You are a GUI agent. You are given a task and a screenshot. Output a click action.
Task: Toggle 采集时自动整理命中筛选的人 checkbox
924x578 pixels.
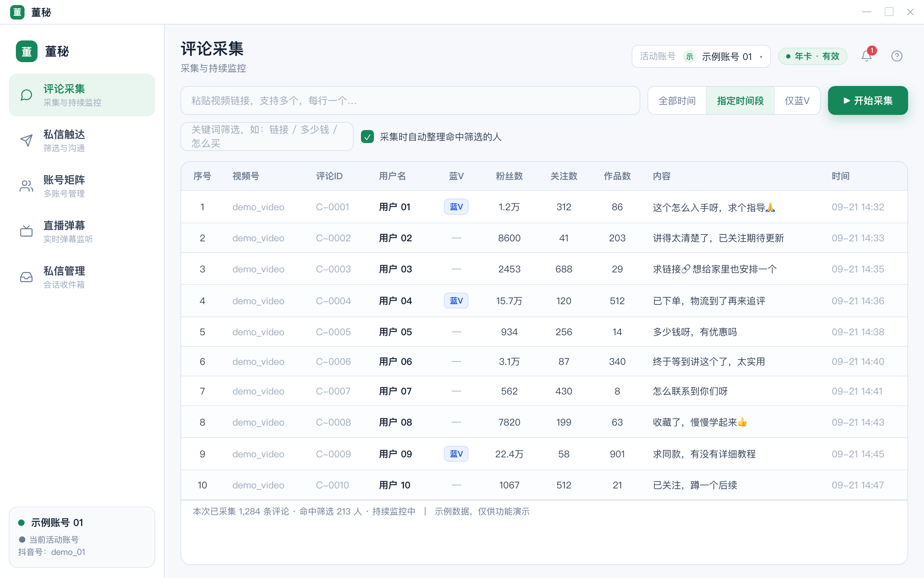pos(367,137)
